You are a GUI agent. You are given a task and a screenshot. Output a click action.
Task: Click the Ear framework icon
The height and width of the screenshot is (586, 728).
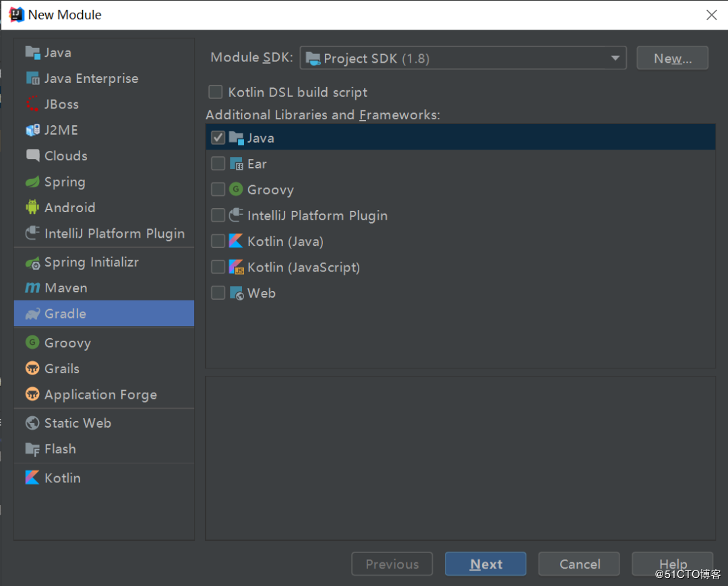point(237,163)
